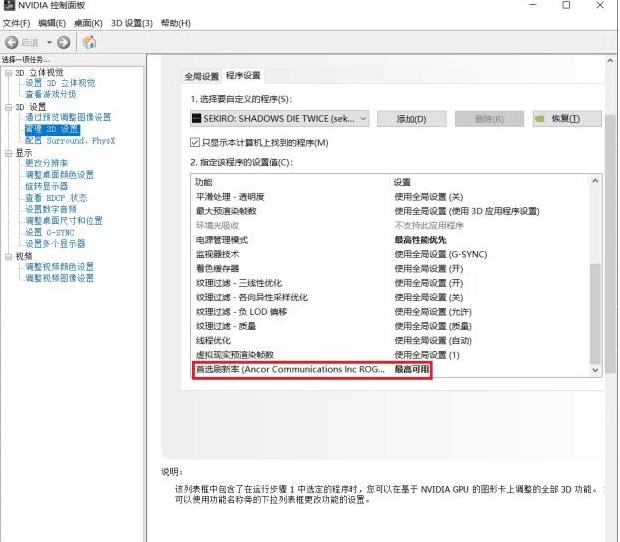Open 查看 HDCP 状态 in the tree
Viewport: 620px width, 542px height.
[x=56, y=198]
